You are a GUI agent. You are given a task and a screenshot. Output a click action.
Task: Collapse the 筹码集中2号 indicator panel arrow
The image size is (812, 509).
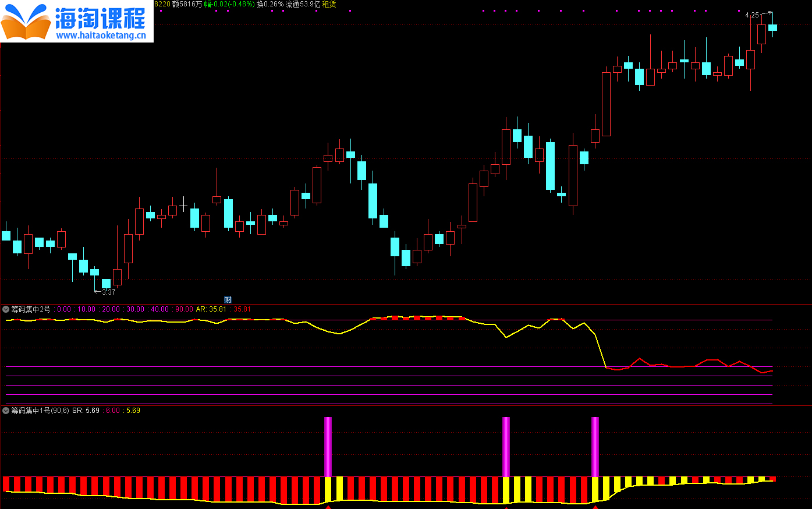(x=6, y=309)
